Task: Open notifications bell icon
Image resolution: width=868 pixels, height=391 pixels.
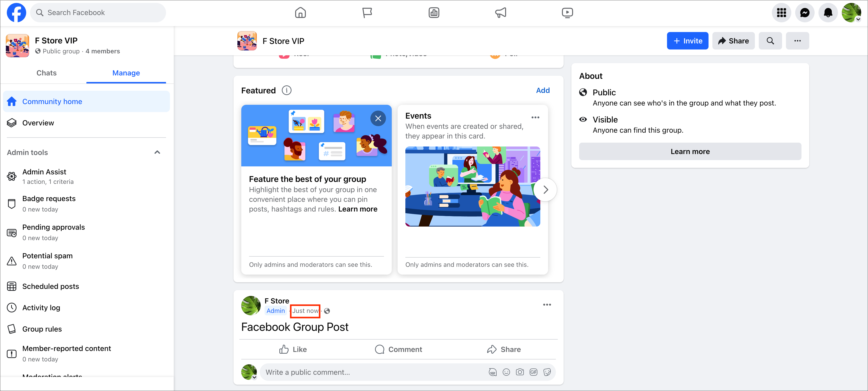Action: [828, 13]
